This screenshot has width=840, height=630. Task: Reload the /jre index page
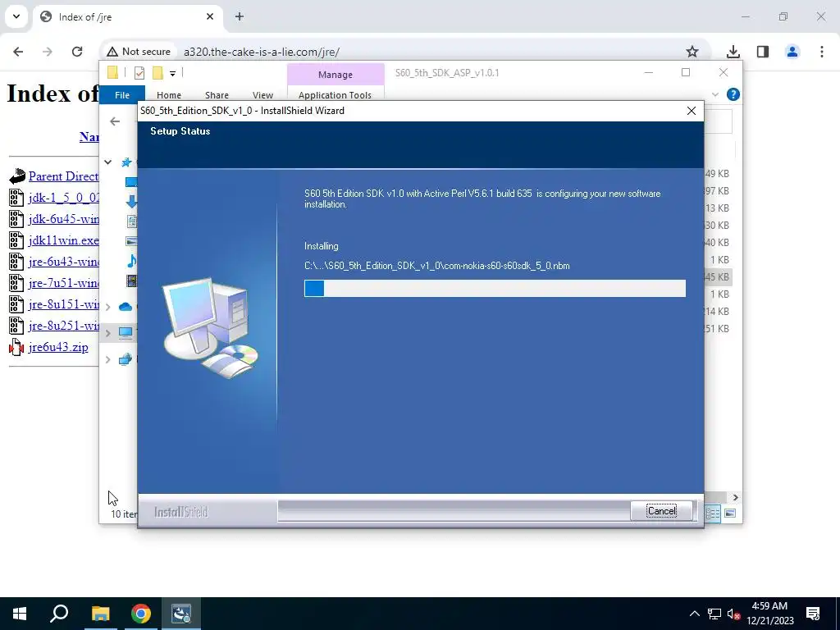(77, 52)
